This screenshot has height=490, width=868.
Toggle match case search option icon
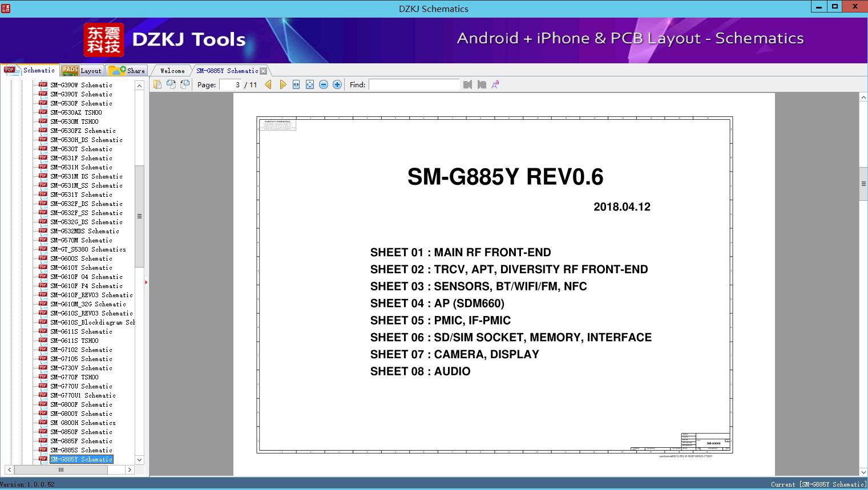[x=495, y=84]
